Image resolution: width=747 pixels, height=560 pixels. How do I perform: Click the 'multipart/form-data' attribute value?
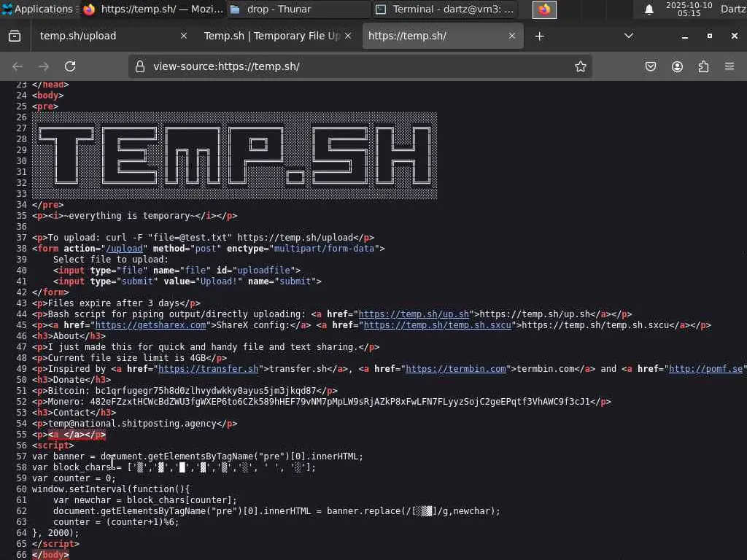[x=324, y=249]
